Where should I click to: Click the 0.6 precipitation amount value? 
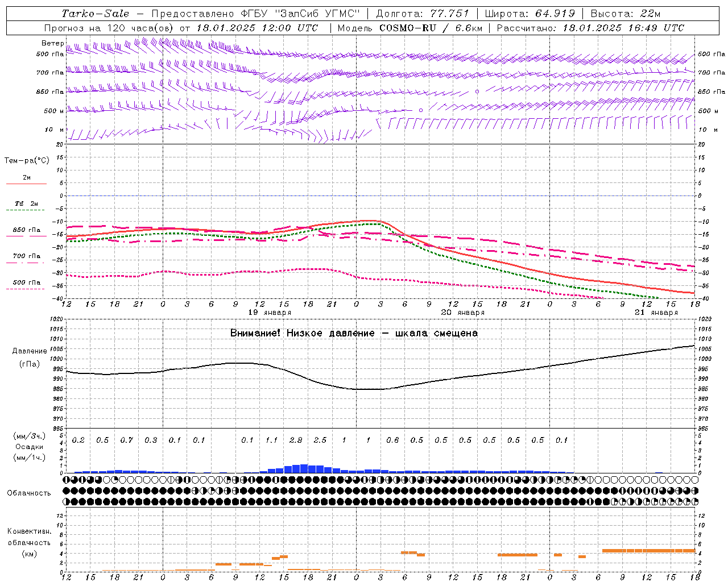[x=392, y=440]
